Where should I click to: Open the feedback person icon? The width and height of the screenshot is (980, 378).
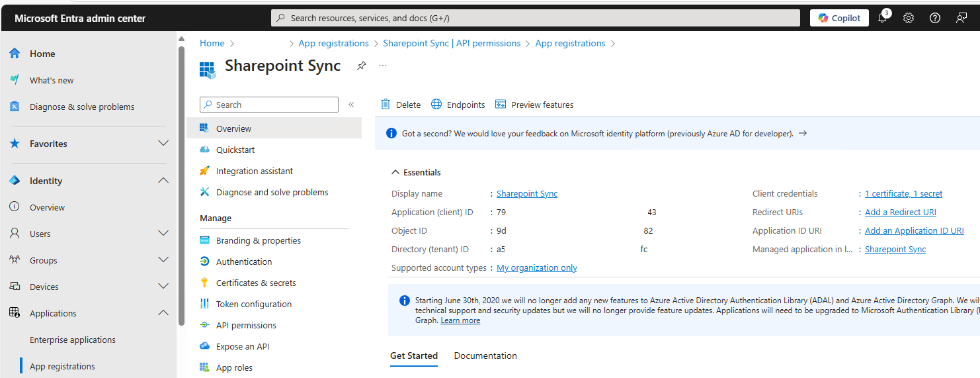(961, 18)
